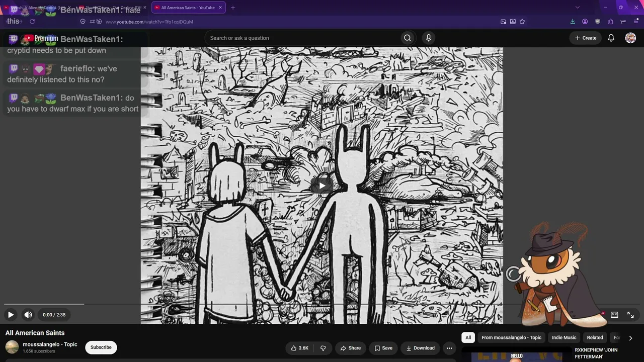Reload the current page
Screen dimensions: 644x362
pos(32,22)
